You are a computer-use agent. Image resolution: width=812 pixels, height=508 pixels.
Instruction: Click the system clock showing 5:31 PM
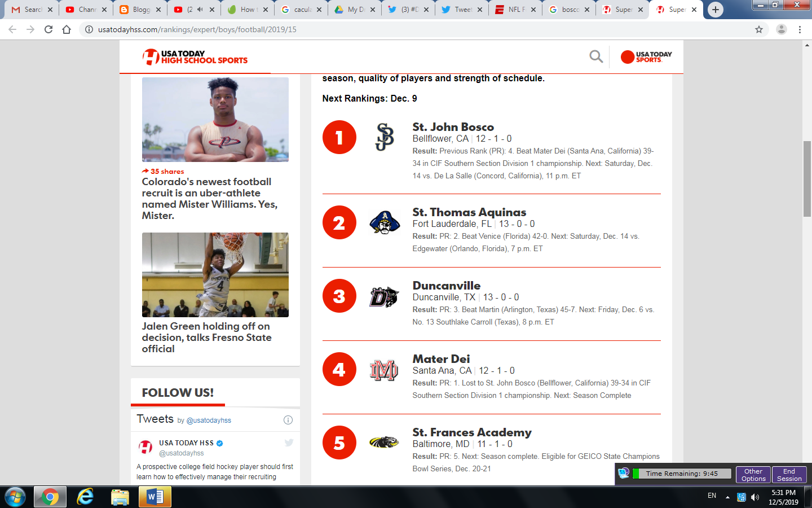(x=783, y=493)
